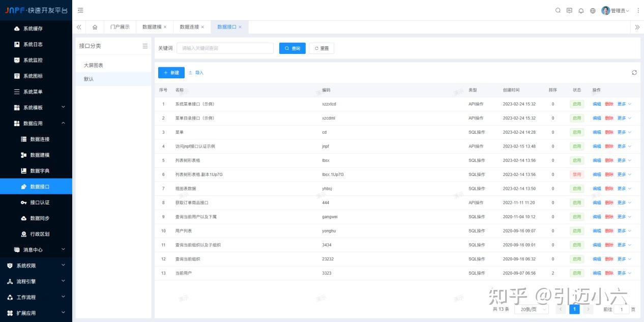This screenshot has width=644, height=322.
Task: Collapse the sidebar with the hamburger icon
Action: (x=80, y=10)
